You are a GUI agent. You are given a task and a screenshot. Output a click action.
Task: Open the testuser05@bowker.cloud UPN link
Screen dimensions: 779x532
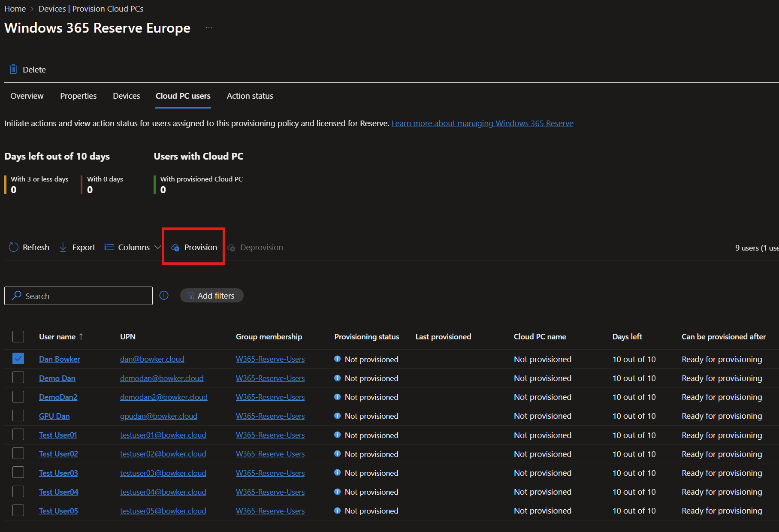[x=163, y=511]
